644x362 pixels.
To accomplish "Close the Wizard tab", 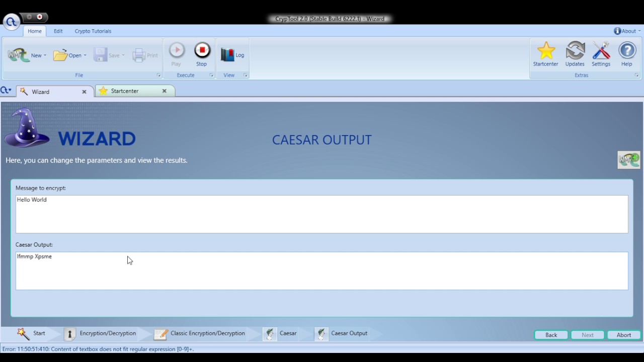I will pos(84,92).
